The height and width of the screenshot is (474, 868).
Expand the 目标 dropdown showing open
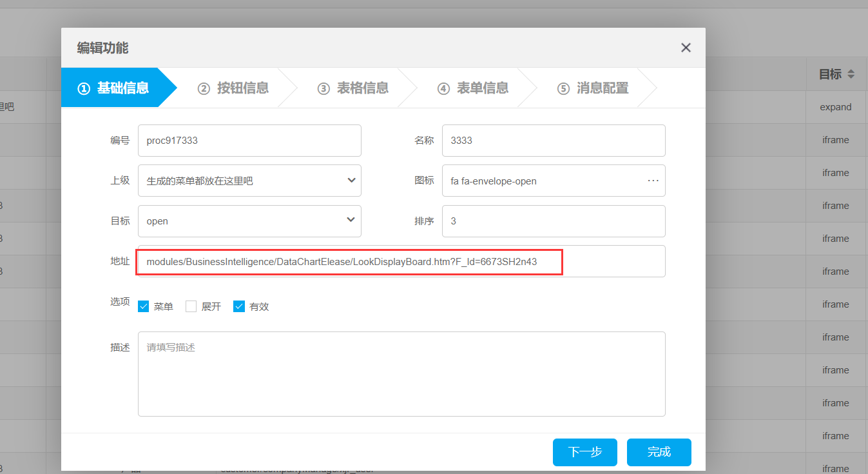(x=249, y=221)
